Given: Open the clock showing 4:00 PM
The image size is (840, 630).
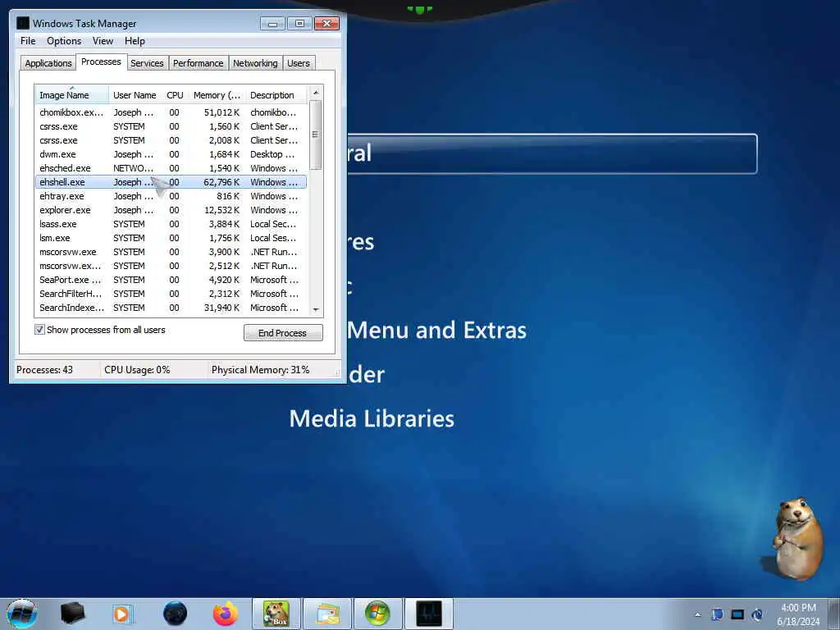Looking at the screenshot, I should (x=798, y=614).
